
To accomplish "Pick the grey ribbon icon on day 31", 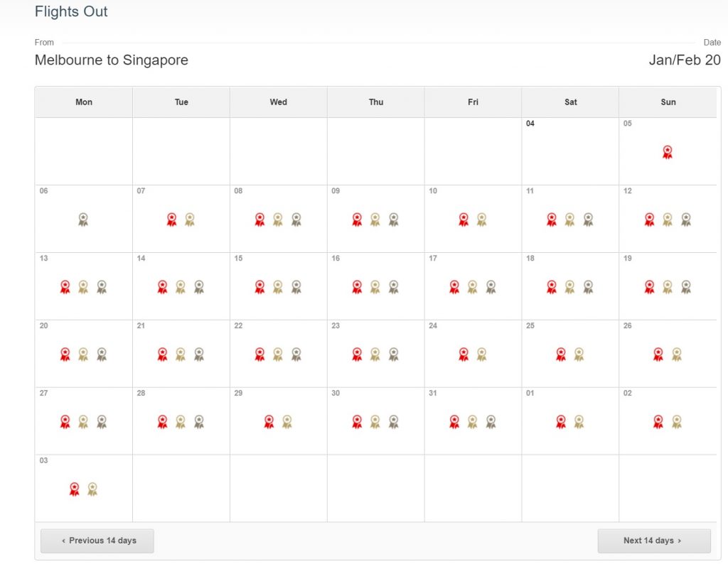I will 491,422.
